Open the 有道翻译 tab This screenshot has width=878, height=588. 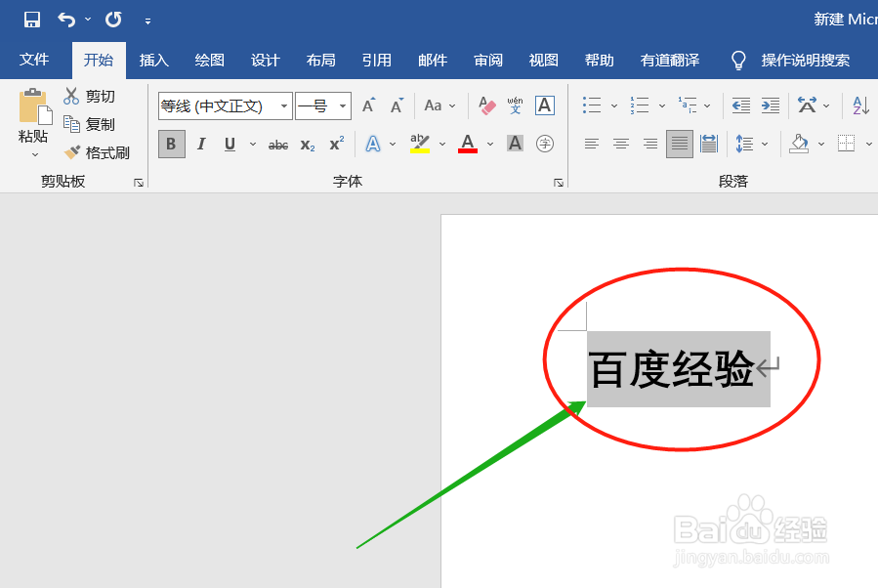pyautogui.click(x=670, y=60)
